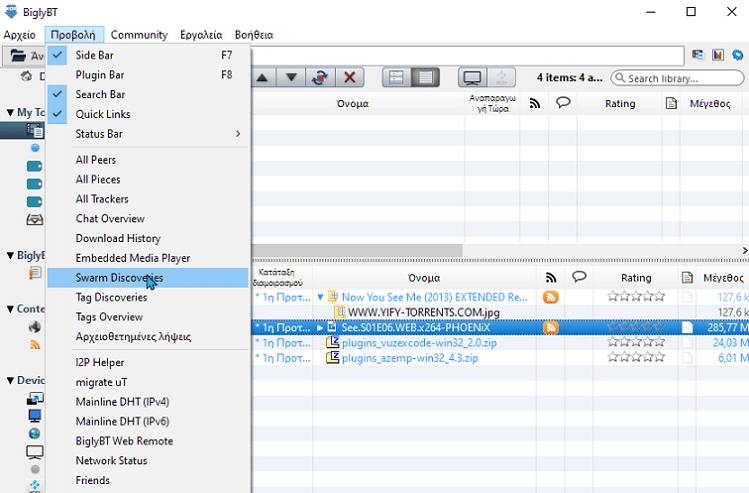Toggle the Quick Links menu option
Image resolution: width=749 pixels, height=493 pixels.
[x=148, y=114]
